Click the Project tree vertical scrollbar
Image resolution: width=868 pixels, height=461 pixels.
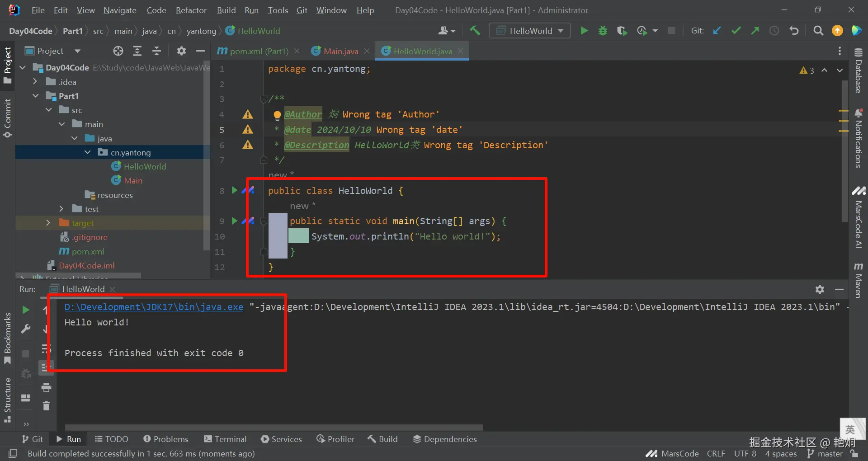pyautogui.click(x=207, y=156)
